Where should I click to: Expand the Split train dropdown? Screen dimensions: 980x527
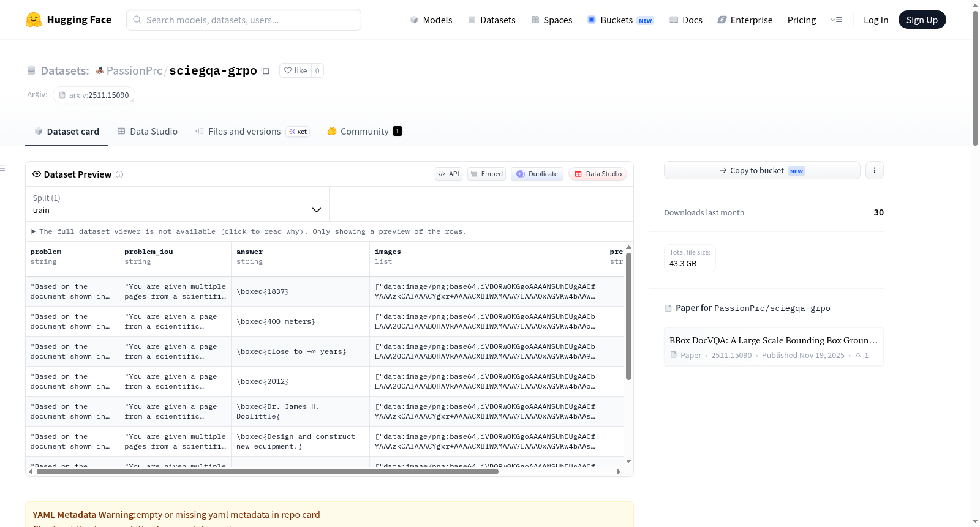point(177,204)
